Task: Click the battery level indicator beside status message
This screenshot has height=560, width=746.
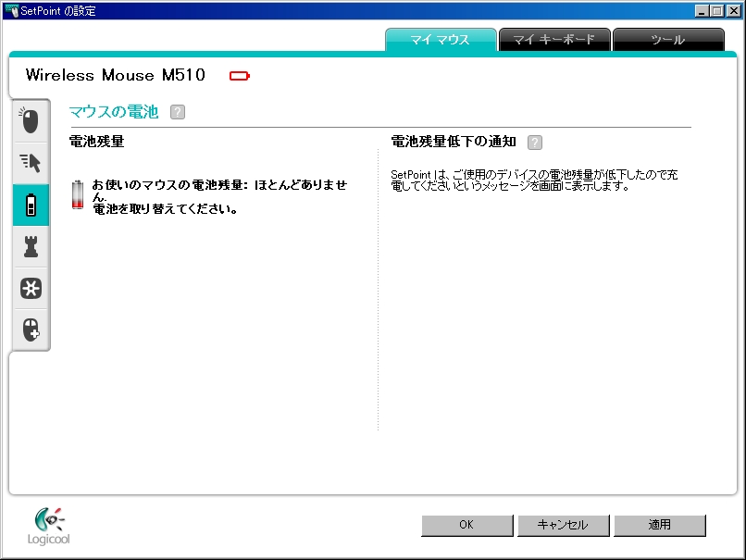Action: (78, 194)
